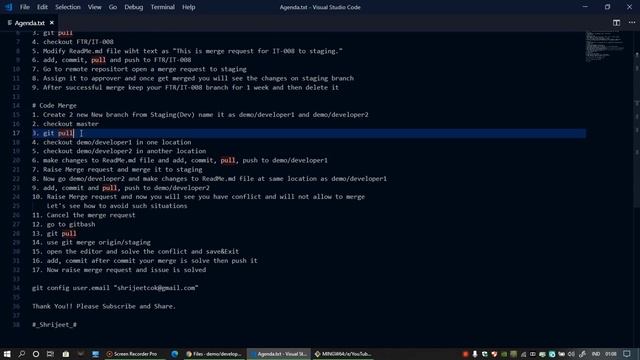Click the IND language indicator
The image size is (640, 360).
[596, 354]
